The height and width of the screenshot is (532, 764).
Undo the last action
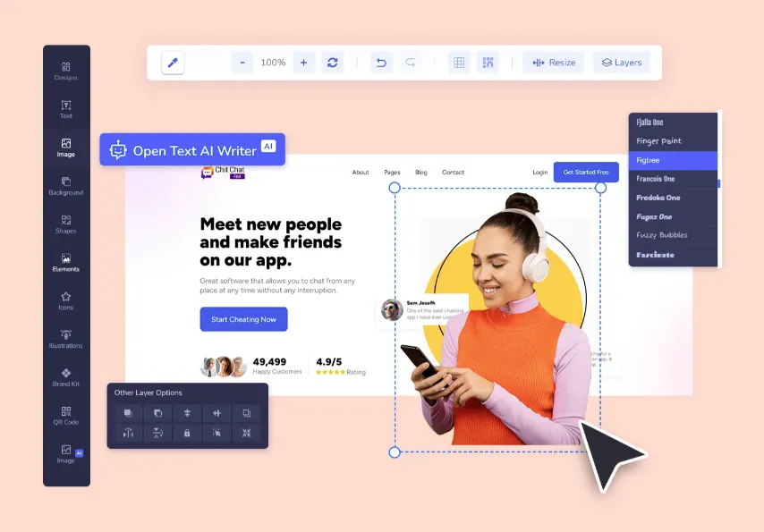pos(381,63)
